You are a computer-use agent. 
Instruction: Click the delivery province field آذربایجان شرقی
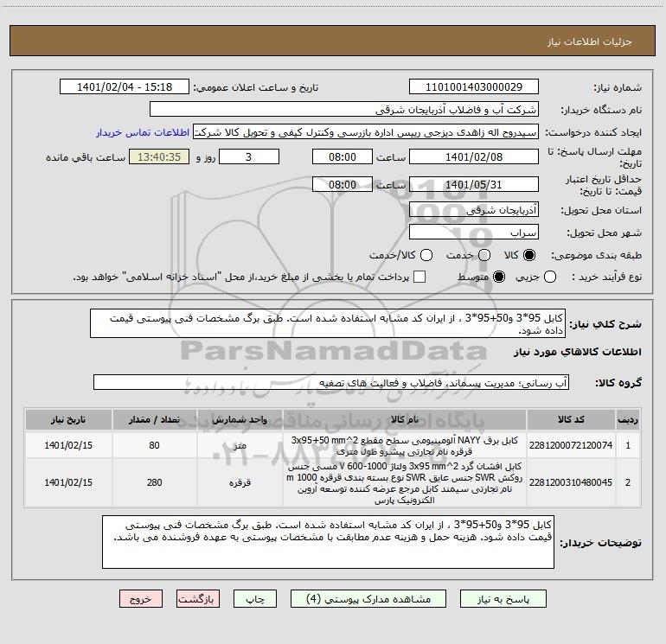474,210
